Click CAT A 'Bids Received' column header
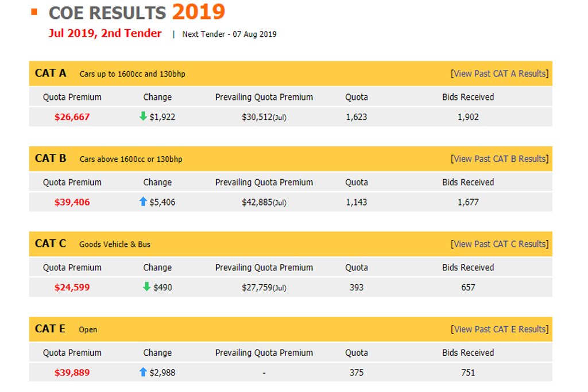Viewport: 588px width, 392px height. click(x=468, y=97)
